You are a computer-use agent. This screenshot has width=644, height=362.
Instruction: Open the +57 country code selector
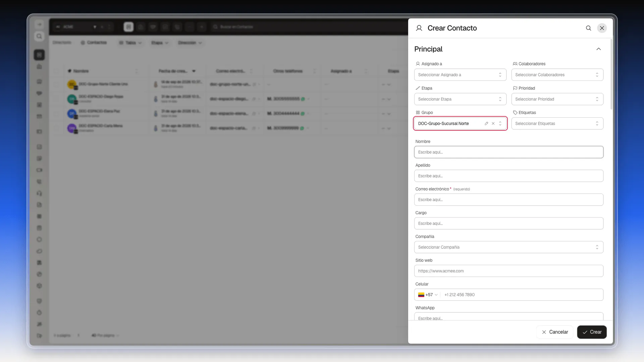point(428,295)
